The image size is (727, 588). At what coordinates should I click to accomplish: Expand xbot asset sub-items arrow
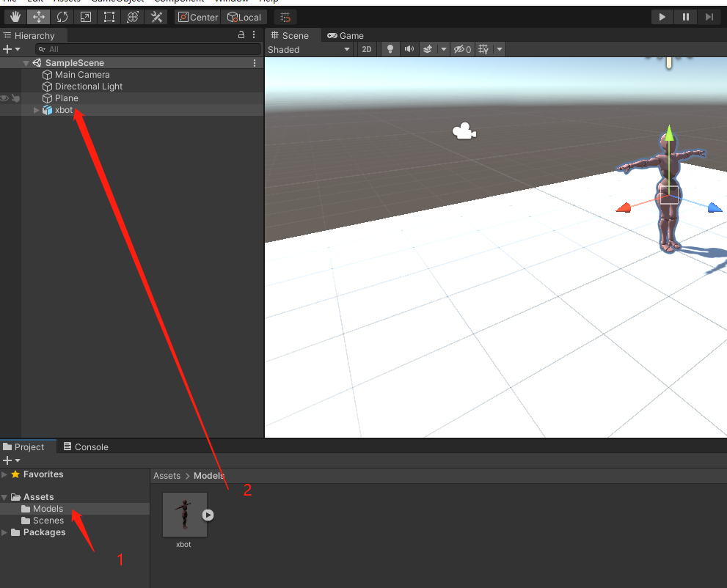(x=208, y=515)
